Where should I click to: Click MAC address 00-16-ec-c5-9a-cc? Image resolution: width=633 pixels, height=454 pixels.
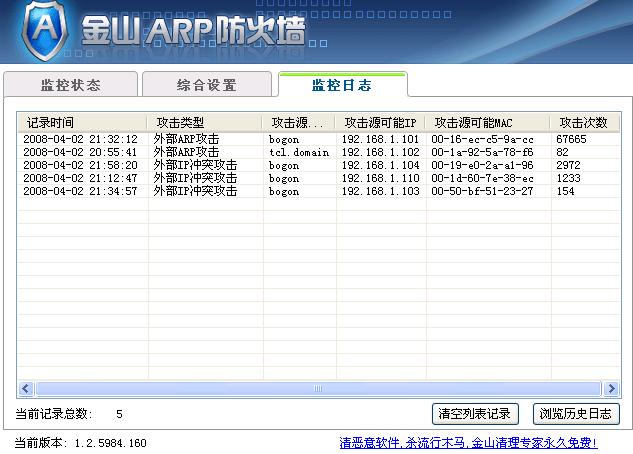coord(482,139)
